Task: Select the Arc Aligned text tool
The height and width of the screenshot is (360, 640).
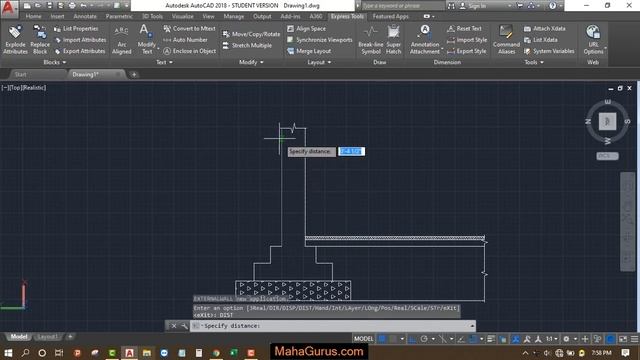Action: click(122, 40)
